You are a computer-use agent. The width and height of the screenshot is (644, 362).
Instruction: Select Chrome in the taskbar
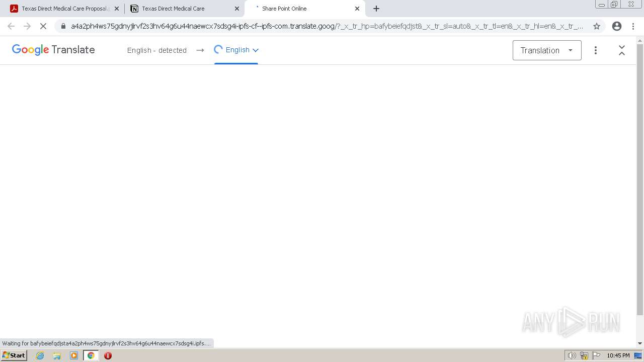point(91,355)
